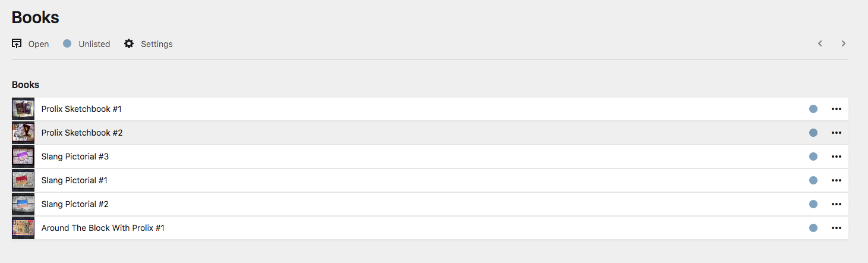Open more options for Slang Pictorial #3

(x=837, y=156)
